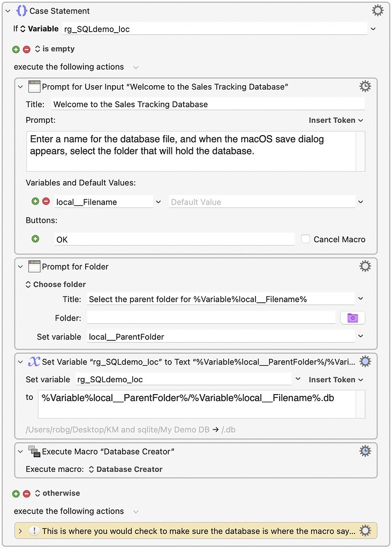Add a case after 'is empty'
392x549 pixels.
click(16, 49)
